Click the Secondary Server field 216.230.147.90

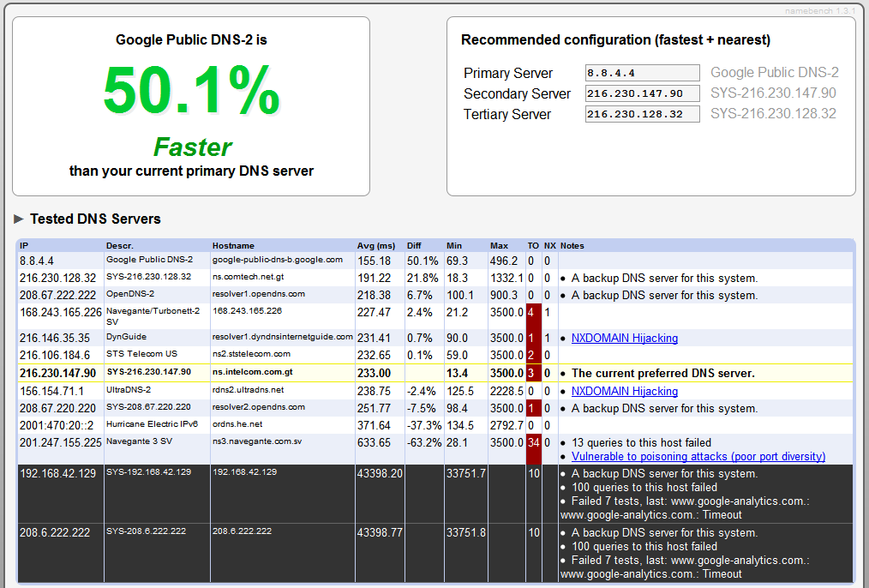(x=643, y=93)
